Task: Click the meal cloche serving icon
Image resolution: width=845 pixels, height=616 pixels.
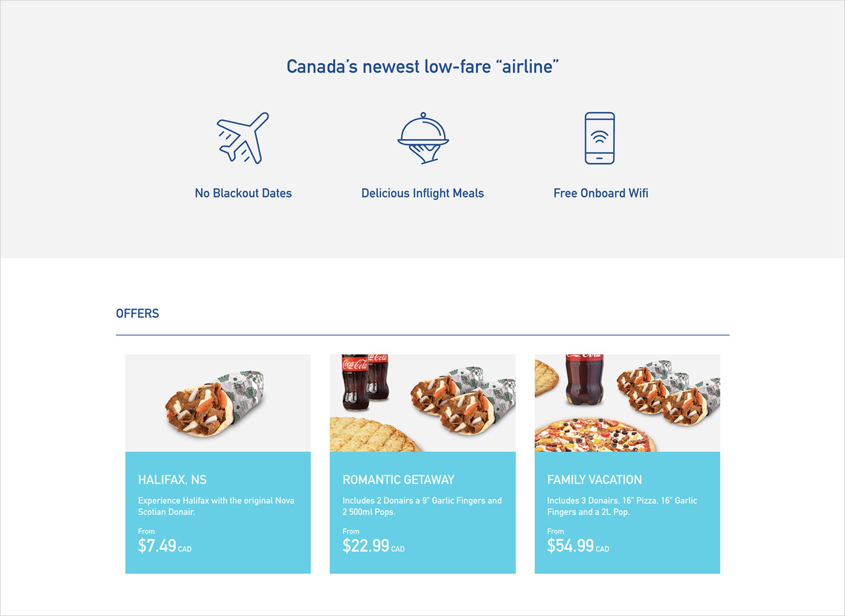Action: 423,138
